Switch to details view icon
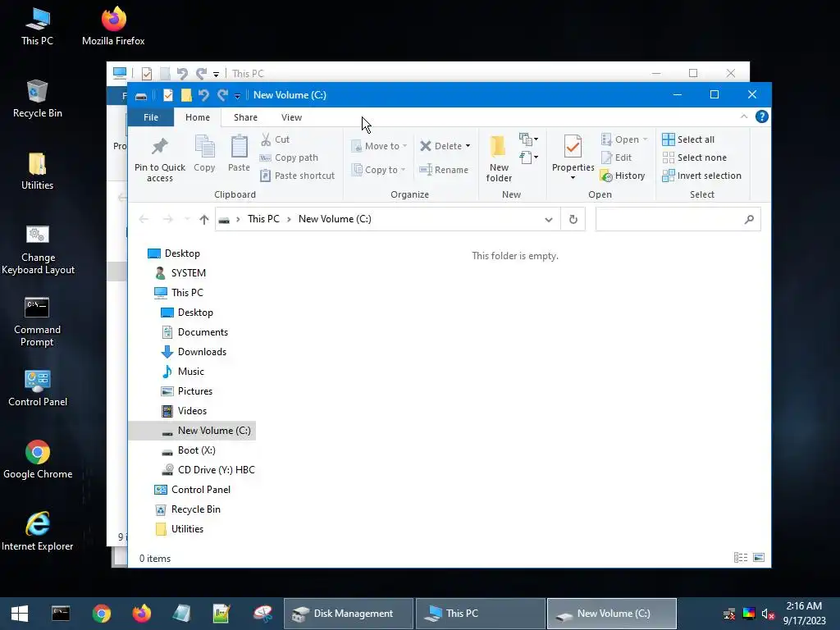The height and width of the screenshot is (630, 840). coord(741,558)
